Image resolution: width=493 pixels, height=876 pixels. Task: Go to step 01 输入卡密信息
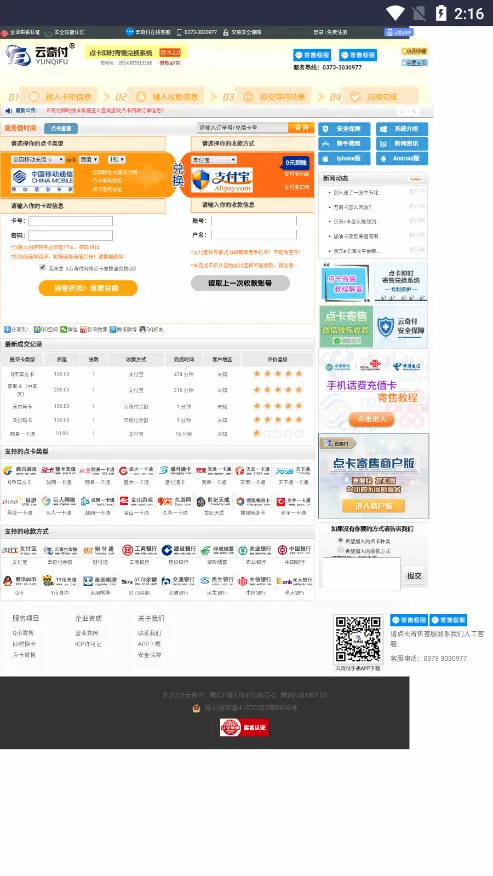[51, 97]
